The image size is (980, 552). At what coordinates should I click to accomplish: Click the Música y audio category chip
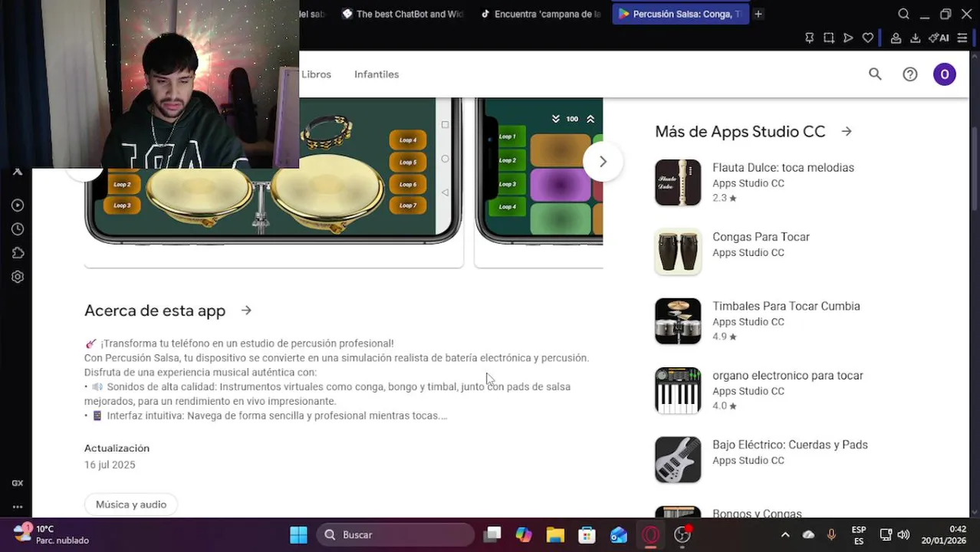[131, 504]
